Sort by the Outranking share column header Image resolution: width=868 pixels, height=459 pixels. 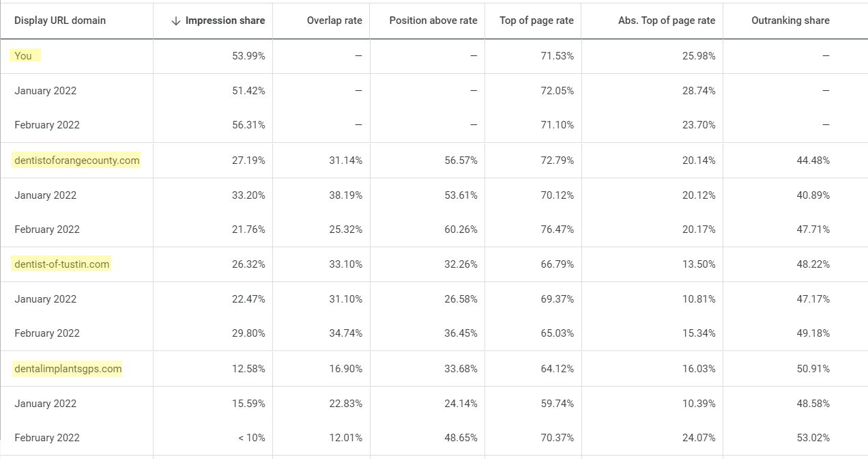click(x=790, y=20)
